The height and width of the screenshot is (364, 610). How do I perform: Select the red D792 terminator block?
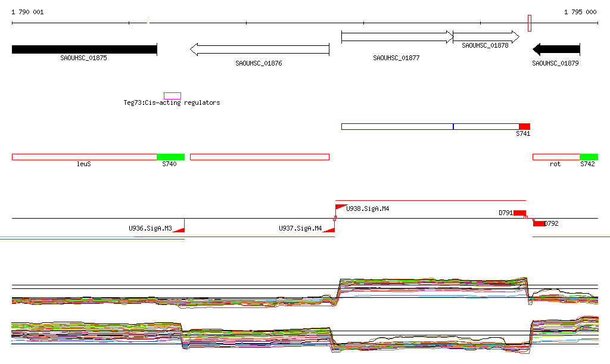point(539,223)
